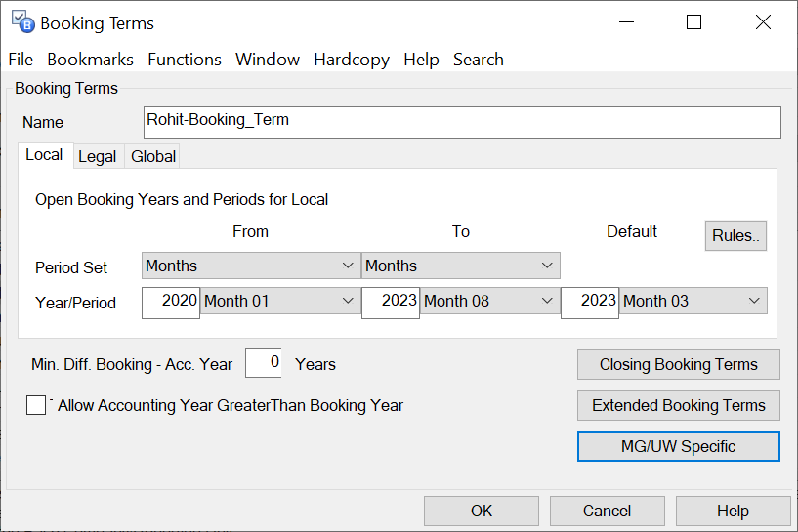Open the To Period Set Months dropdown
Screen dimensions: 798x532
(x=460, y=266)
